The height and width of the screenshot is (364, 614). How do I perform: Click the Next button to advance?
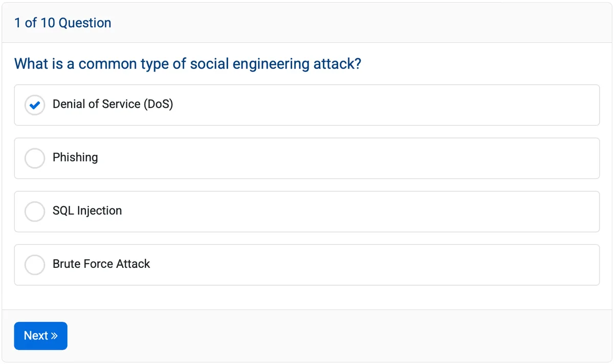[x=40, y=336]
